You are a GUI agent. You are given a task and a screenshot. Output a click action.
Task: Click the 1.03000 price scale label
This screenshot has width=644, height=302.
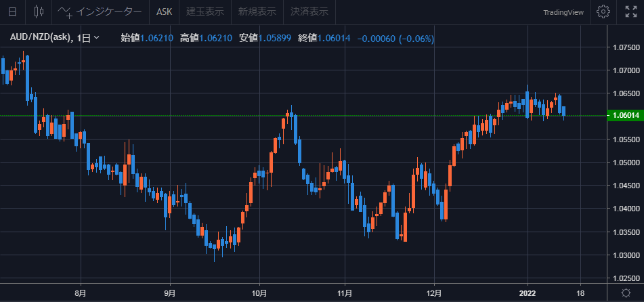coord(626,255)
